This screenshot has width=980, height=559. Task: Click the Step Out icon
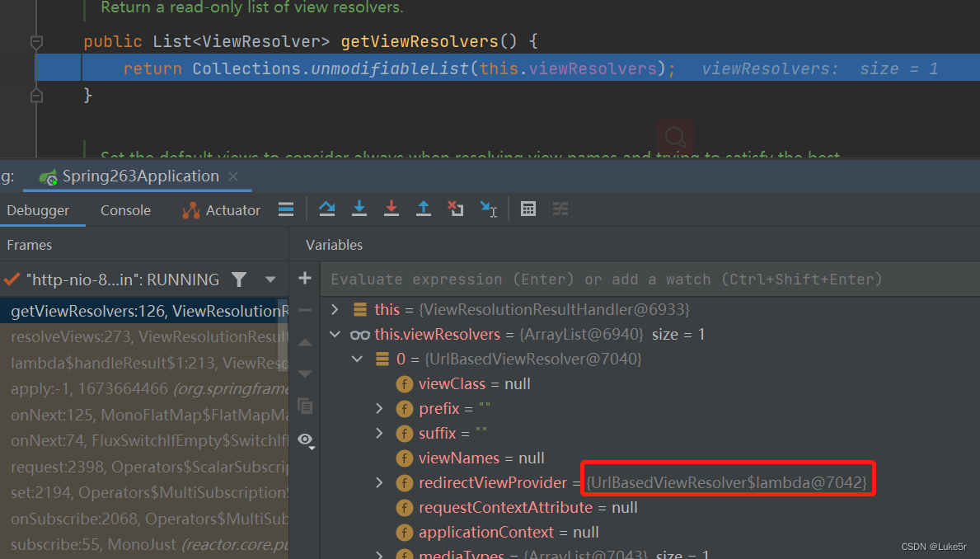(424, 209)
